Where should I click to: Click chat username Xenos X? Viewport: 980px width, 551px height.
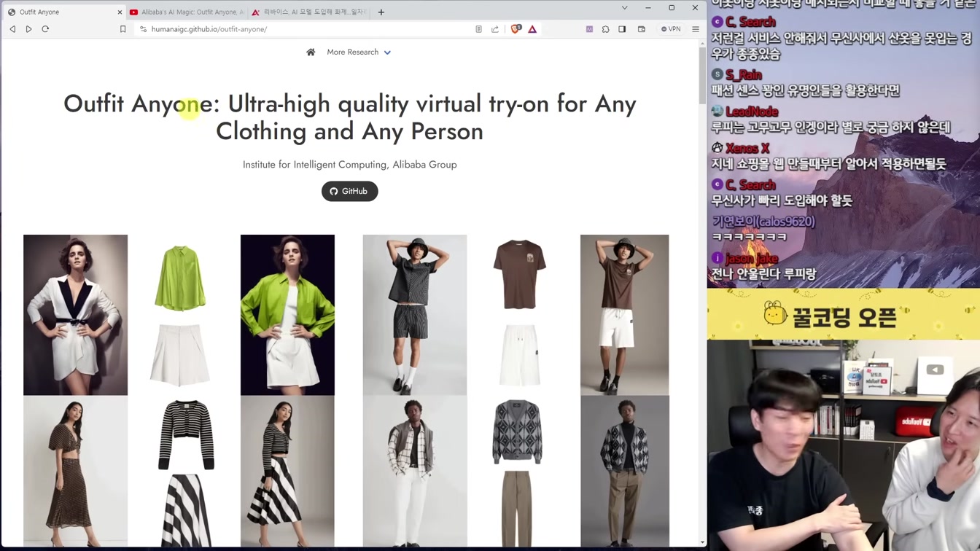click(747, 148)
